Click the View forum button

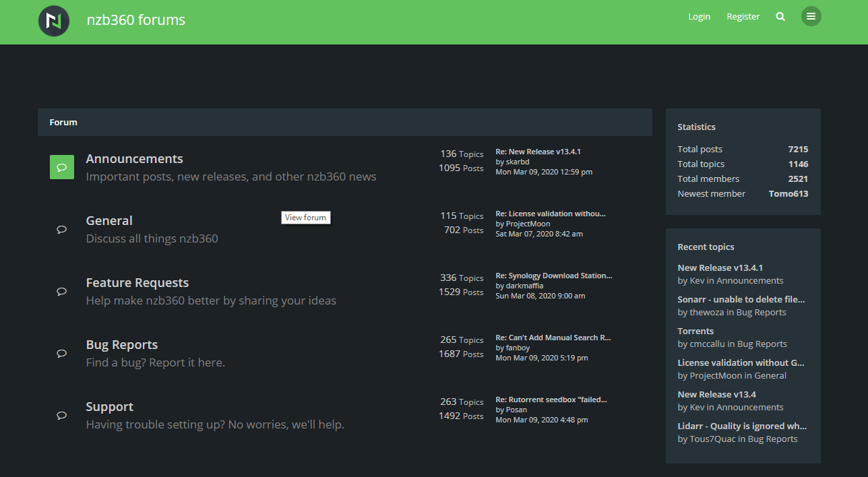pyautogui.click(x=305, y=217)
